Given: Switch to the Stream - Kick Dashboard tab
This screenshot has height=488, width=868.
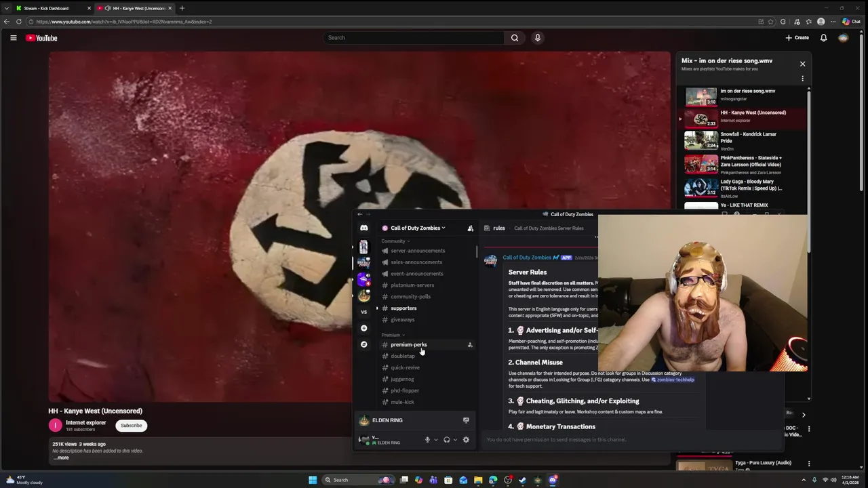Looking at the screenshot, I should click(54, 8).
